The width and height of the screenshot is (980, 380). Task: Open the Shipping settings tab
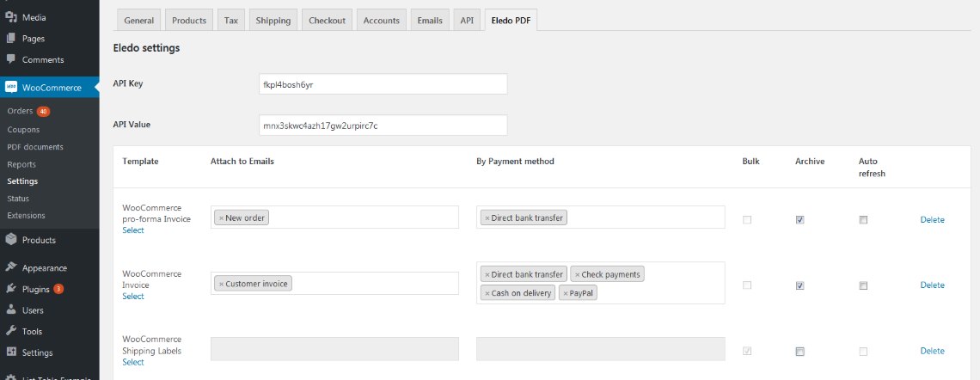(273, 20)
